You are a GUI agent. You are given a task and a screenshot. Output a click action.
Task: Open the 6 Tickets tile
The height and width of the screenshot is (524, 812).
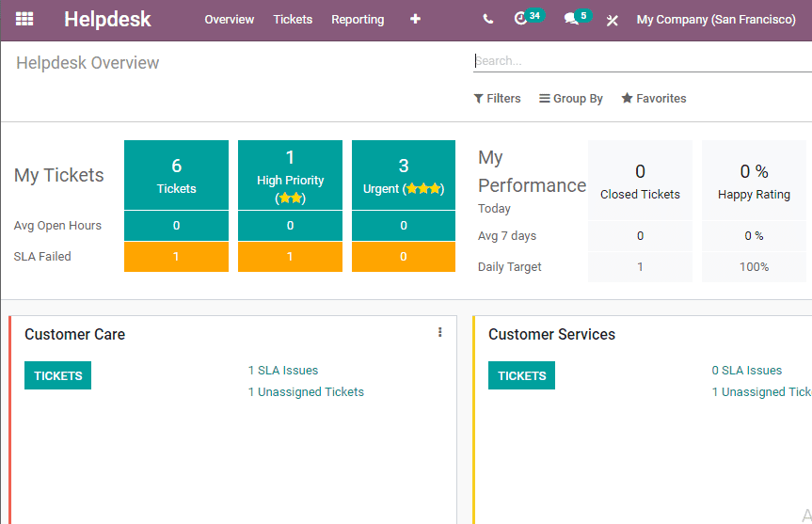coord(176,175)
